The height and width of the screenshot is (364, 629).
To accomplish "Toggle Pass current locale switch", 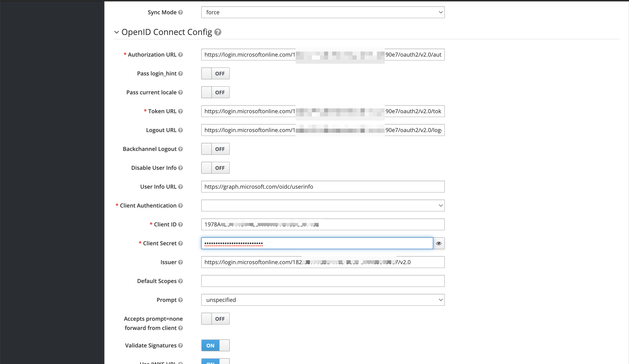I will (x=215, y=92).
